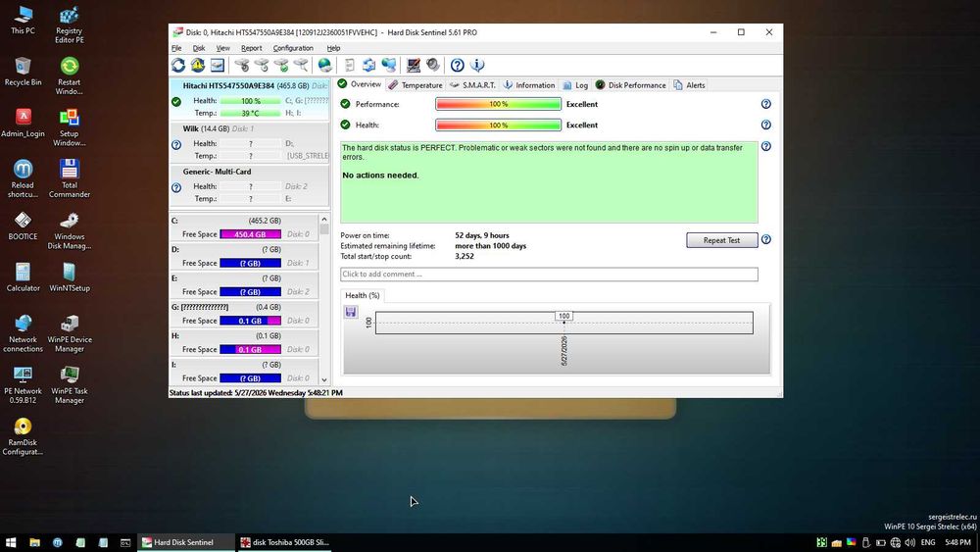Click help icon beside green status text
980x552 pixels.
(x=765, y=146)
